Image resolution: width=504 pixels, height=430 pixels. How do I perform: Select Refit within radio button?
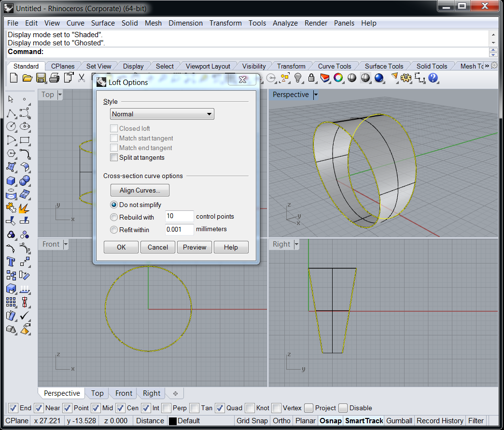point(114,230)
